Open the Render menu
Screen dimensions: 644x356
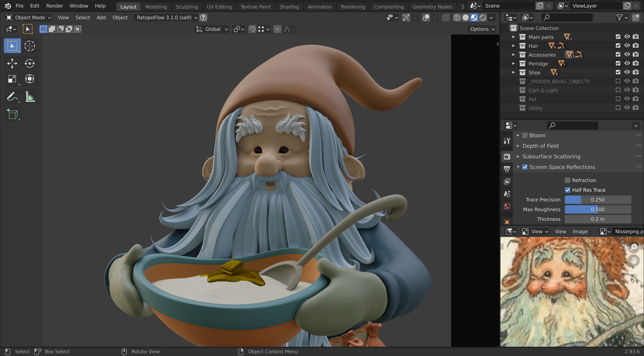pos(54,6)
